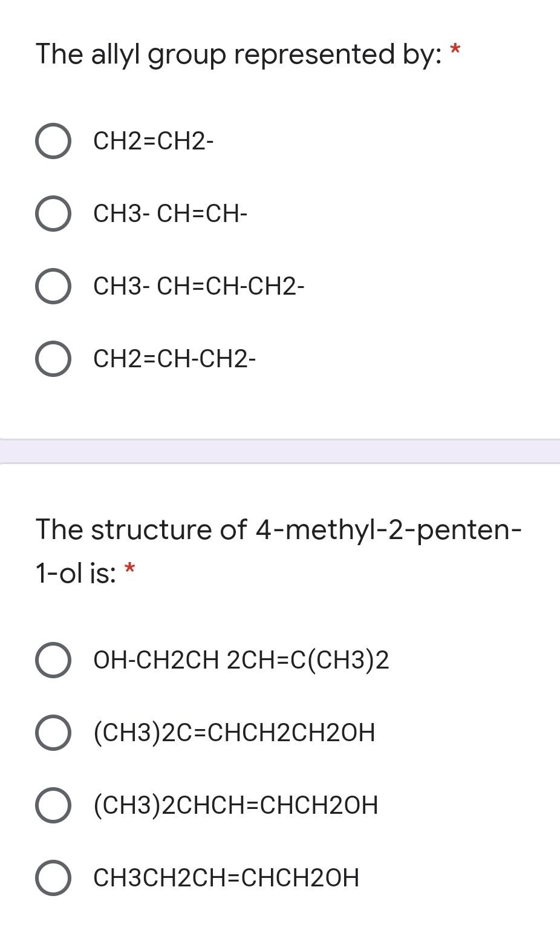Select the CH2=CH2- radio button
Screen dimensions: 560x936
click(53, 142)
